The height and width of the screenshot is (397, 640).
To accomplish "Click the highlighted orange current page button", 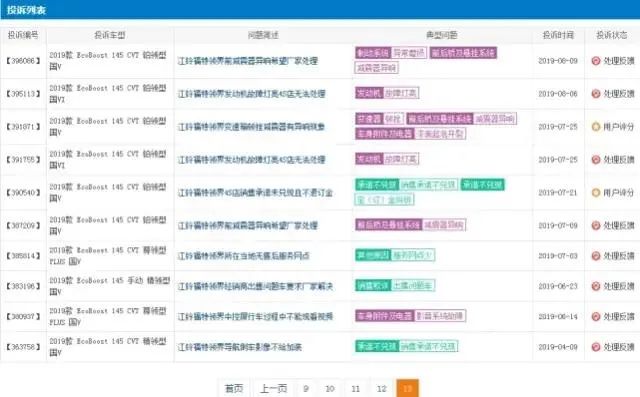I will 407,388.
